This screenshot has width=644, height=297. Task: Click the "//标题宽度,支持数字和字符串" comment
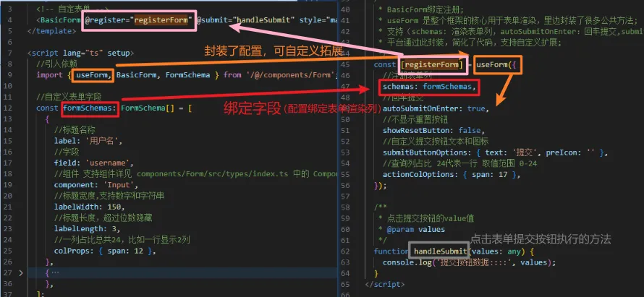pos(109,197)
